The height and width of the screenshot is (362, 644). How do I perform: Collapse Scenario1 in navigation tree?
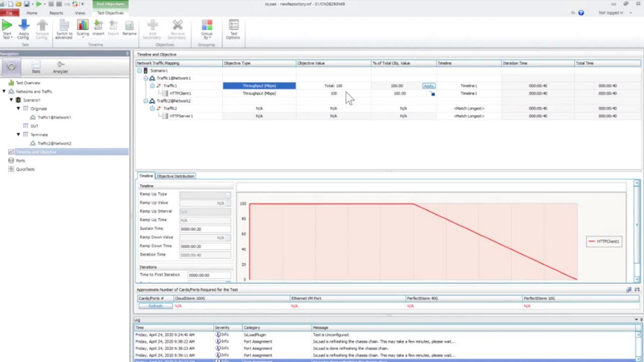pyautogui.click(x=11, y=100)
